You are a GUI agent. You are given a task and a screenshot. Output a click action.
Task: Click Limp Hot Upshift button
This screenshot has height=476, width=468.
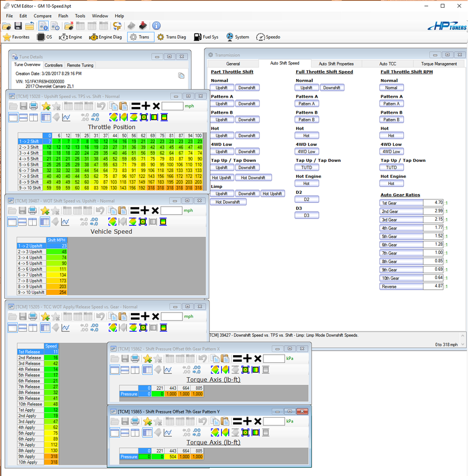click(272, 194)
